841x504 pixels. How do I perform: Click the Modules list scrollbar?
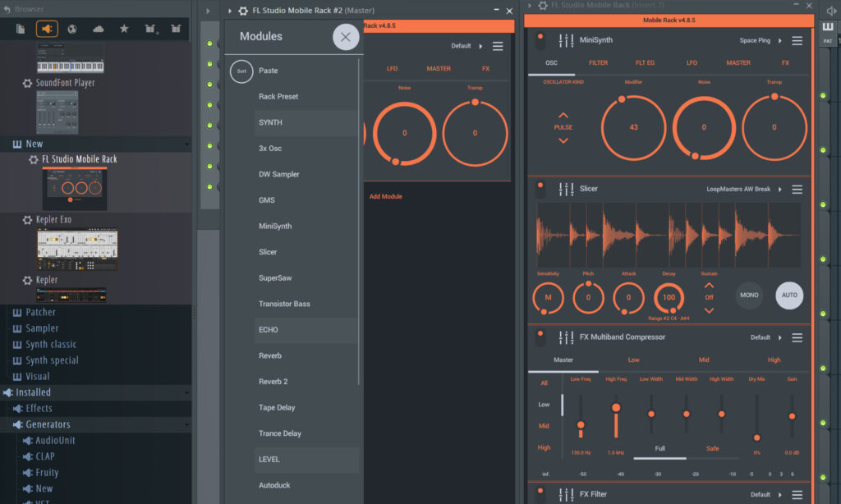pos(358,221)
